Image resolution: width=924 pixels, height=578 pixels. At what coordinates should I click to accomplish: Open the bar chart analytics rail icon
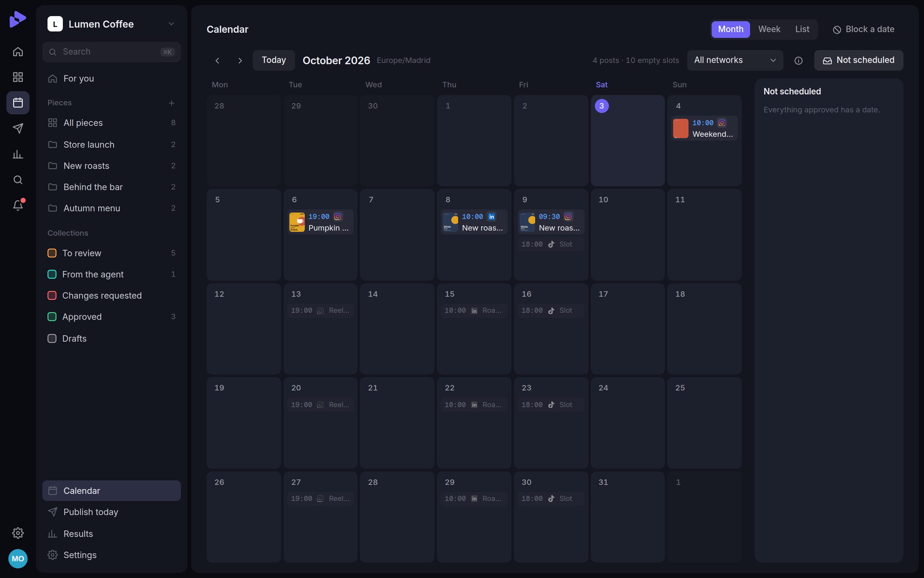pos(18,154)
